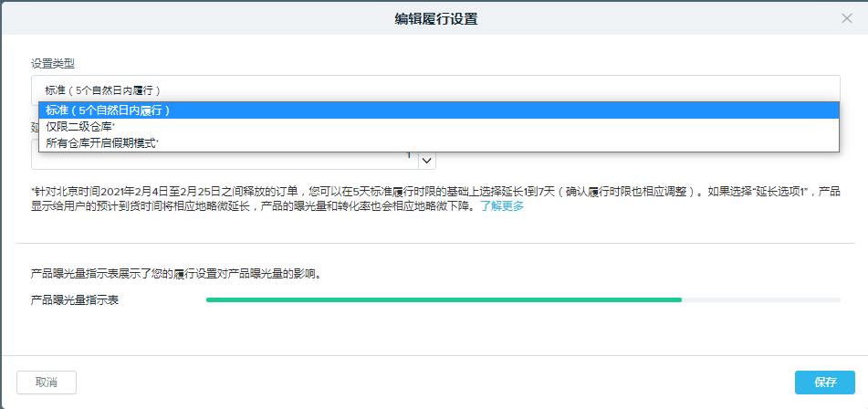
Task: Click the 产品曝光量指示表 label beside the bar
Action: (x=75, y=300)
